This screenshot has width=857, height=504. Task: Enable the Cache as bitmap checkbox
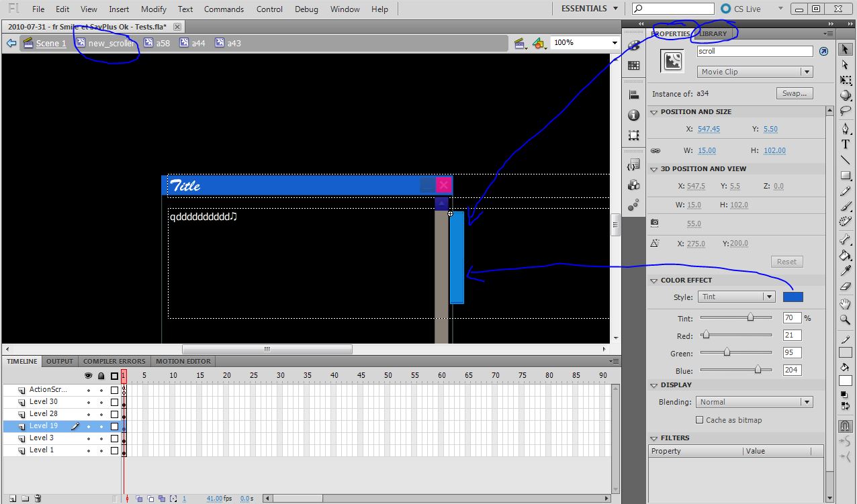point(699,420)
